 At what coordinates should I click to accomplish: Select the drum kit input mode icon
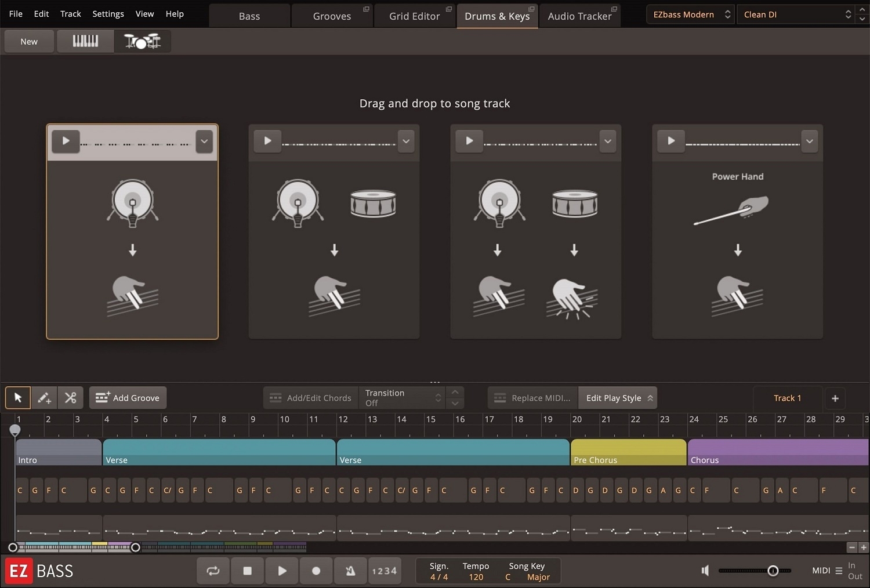tap(142, 41)
